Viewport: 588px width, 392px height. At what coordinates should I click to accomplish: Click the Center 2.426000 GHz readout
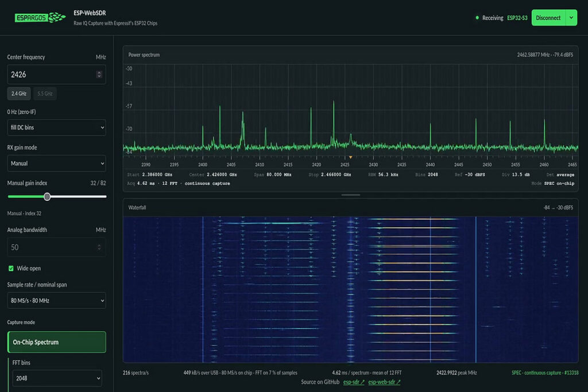pyautogui.click(x=212, y=174)
